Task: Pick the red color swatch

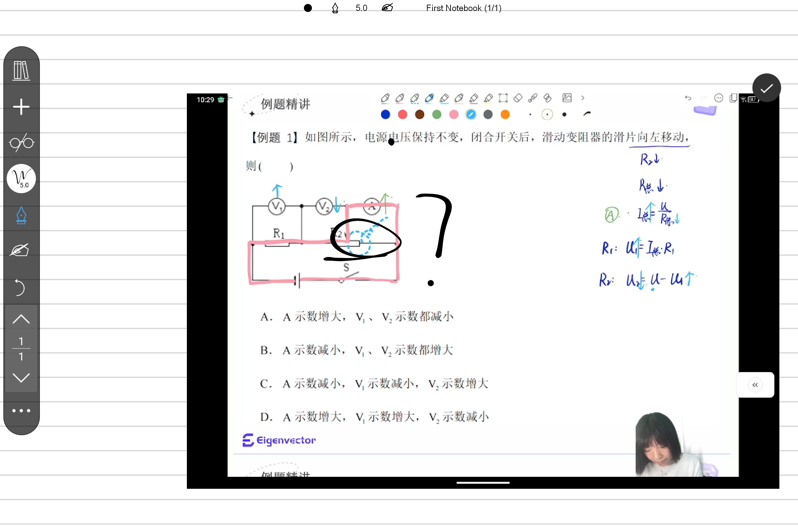Action: pos(402,115)
